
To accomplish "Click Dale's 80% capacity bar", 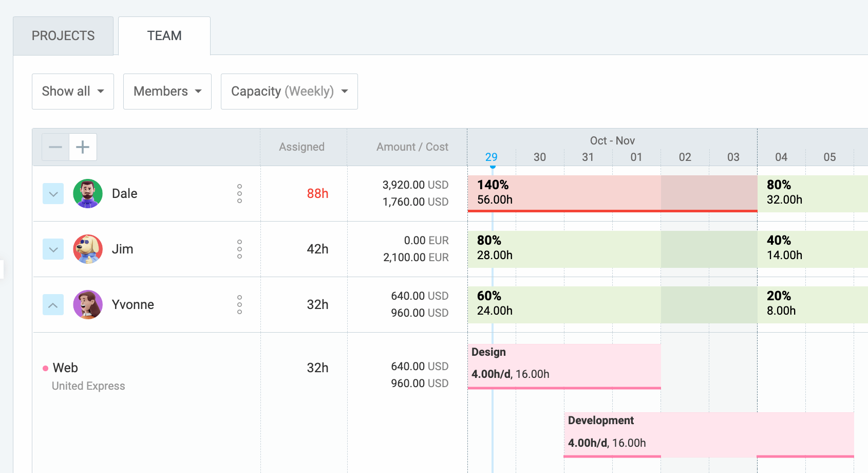I will 813,194.
